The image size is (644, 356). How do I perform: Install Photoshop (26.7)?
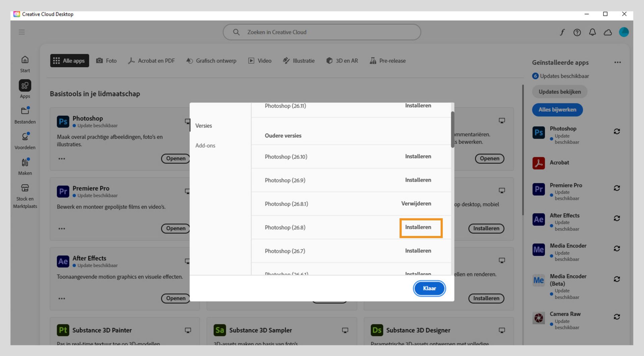[418, 251]
